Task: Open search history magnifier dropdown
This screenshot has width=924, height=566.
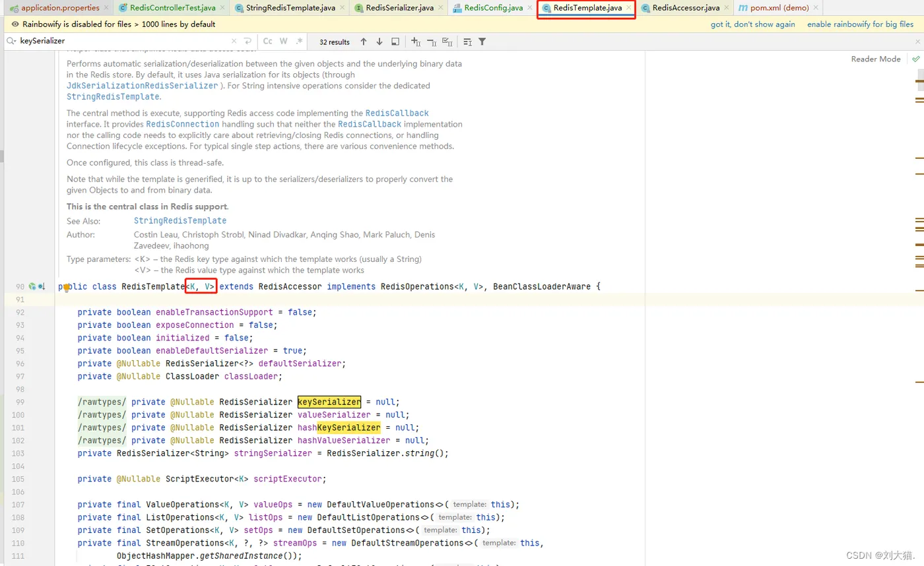Action: coord(11,42)
